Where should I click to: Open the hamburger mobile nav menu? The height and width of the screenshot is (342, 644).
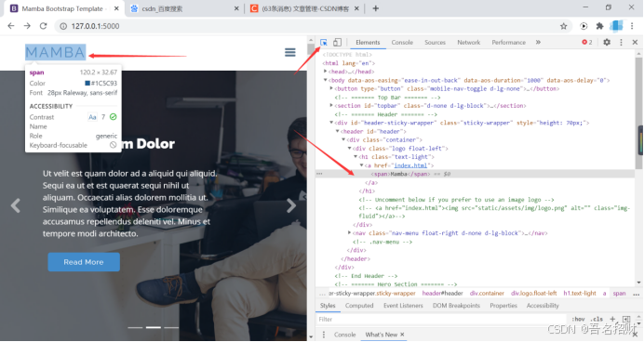click(290, 52)
